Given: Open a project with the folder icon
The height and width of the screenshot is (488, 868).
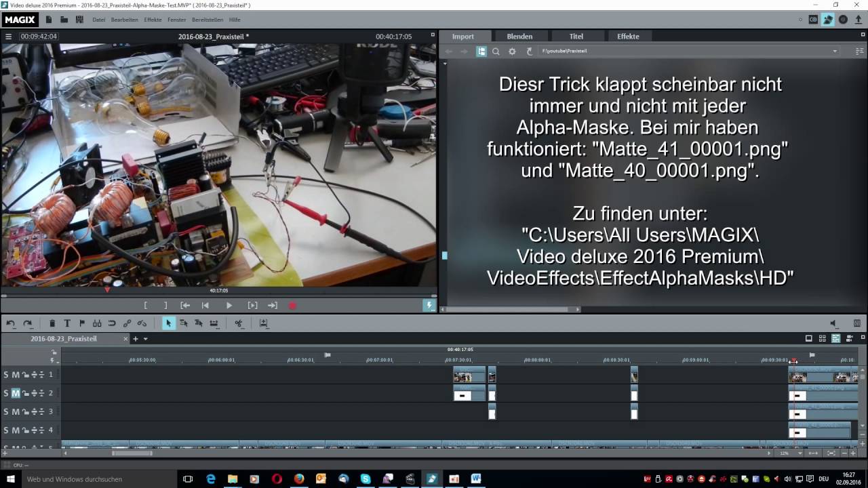Looking at the screenshot, I should click(x=64, y=20).
